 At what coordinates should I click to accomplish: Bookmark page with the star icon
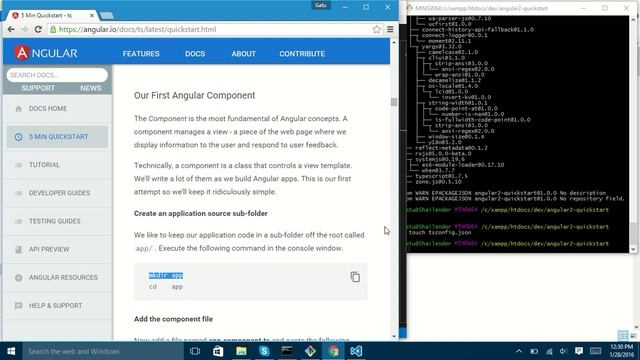tap(377, 29)
